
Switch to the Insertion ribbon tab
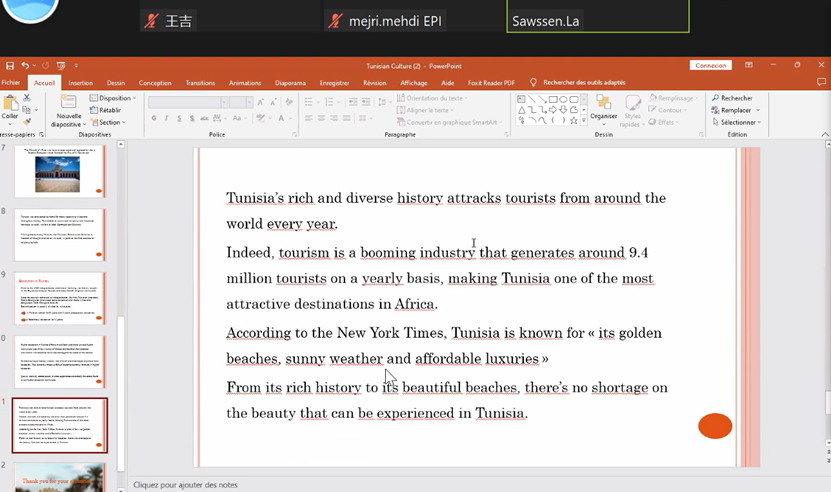[80, 83]
